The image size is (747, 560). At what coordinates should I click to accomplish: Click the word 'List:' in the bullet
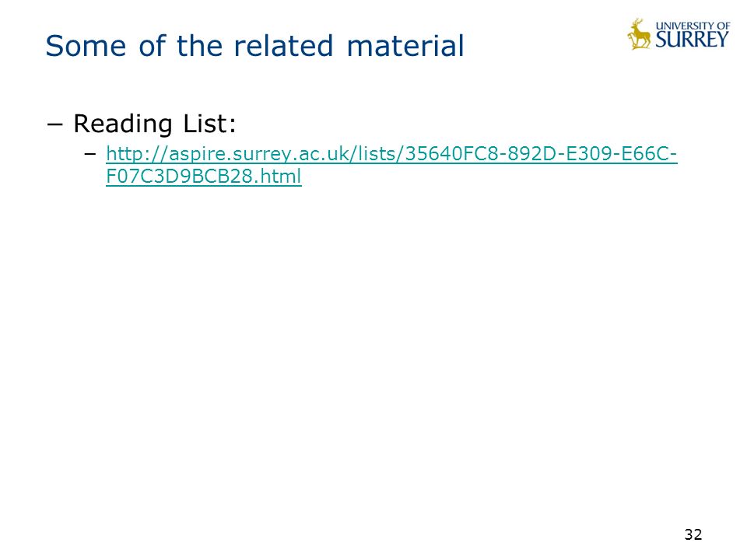(x=210, y=124)
